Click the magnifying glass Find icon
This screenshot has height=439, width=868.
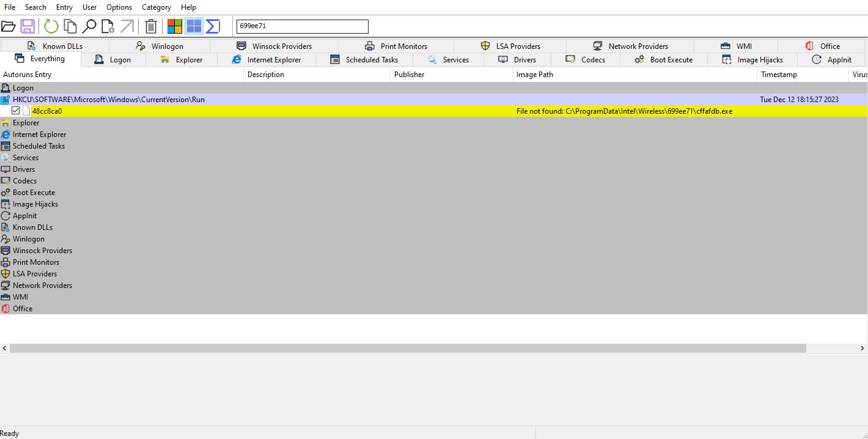click(89, 26)
